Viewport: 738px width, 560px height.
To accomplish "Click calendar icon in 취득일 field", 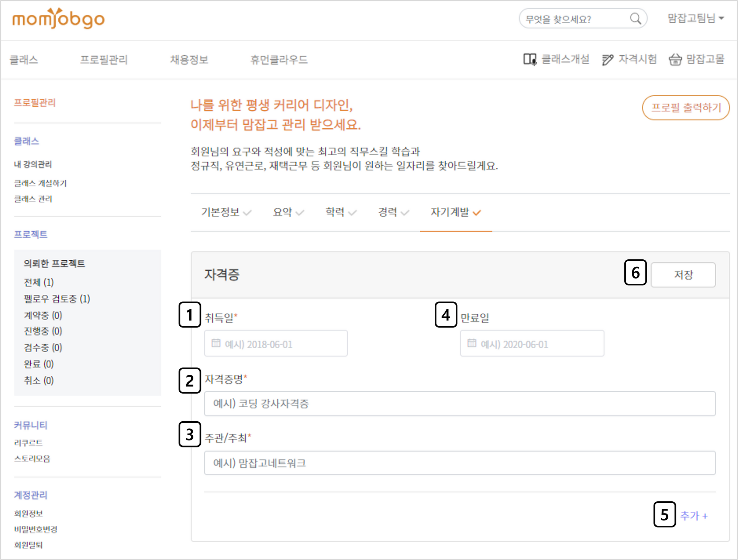I will click(x=216, y=343).
